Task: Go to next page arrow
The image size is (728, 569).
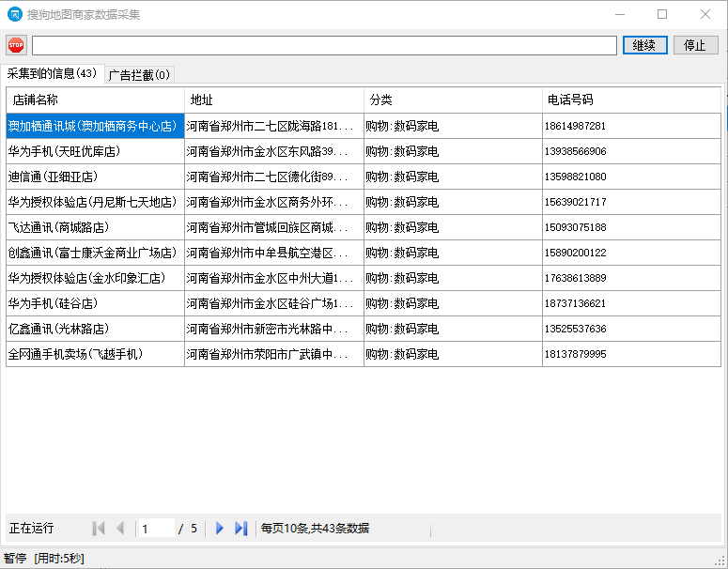Action: pyautogui.click(x=220, y=529)
